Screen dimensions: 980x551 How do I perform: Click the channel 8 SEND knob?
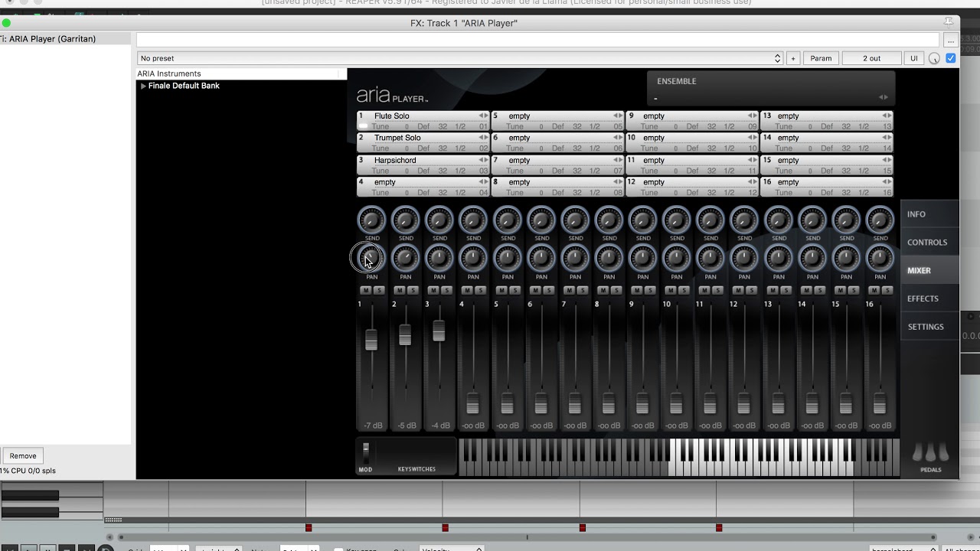pos(609,220)
